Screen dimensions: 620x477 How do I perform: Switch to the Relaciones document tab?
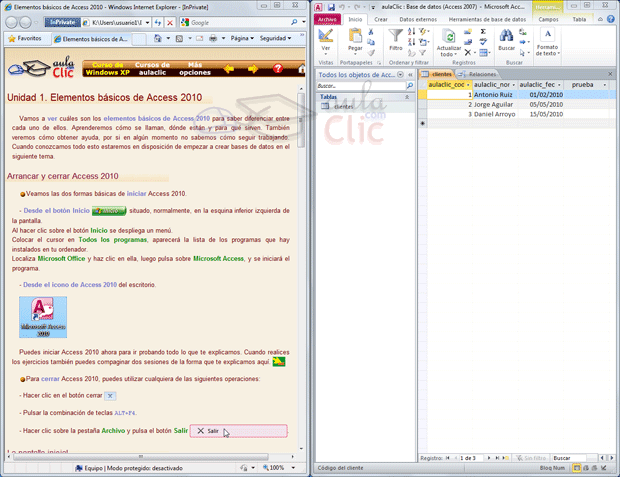point(481,74)
